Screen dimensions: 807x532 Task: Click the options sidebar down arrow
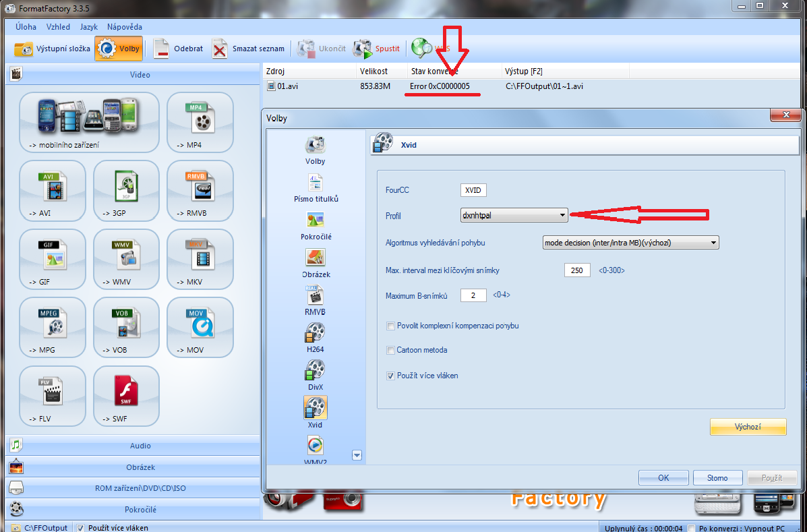tap(357, 455)
